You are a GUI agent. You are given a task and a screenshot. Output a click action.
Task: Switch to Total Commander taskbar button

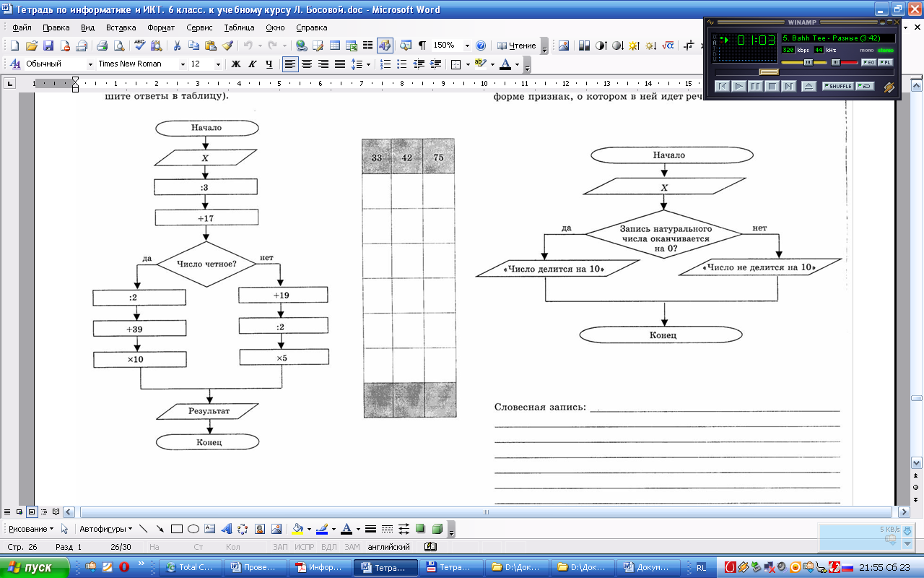pyautogui.click(x=191, y=567)
